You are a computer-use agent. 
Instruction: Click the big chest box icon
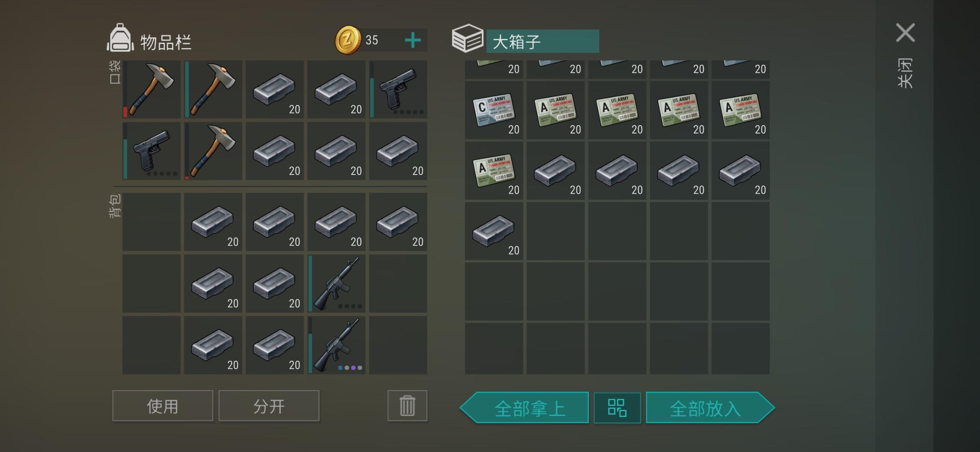coord(467,39)
